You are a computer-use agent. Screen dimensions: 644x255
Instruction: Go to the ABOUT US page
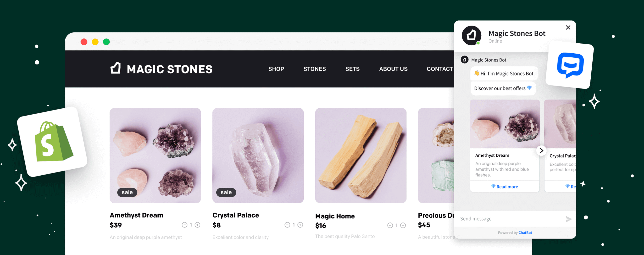393,69
